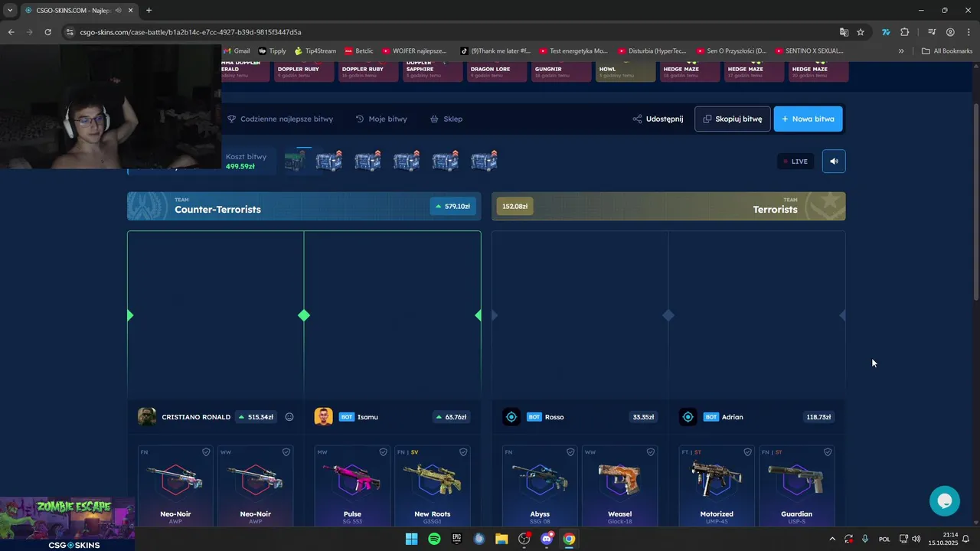This screenshot has height=551, width=980.
Task: Open a new browser tab
Action: click(149, 11)
